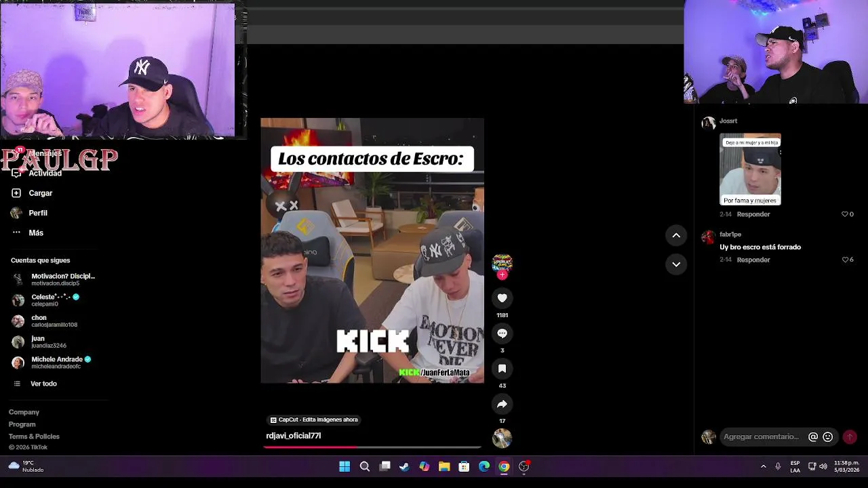
Task: Seek on the red video progress bar
Action: click(372, 447)
